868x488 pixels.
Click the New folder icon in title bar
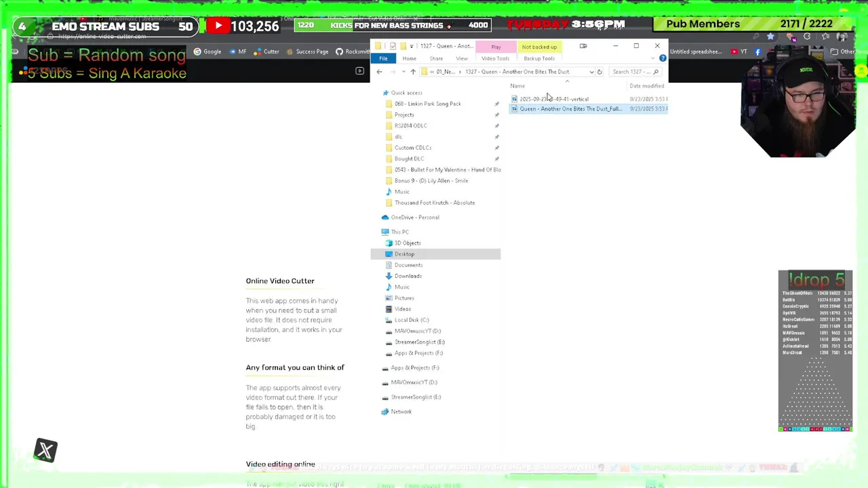point(402,46)
